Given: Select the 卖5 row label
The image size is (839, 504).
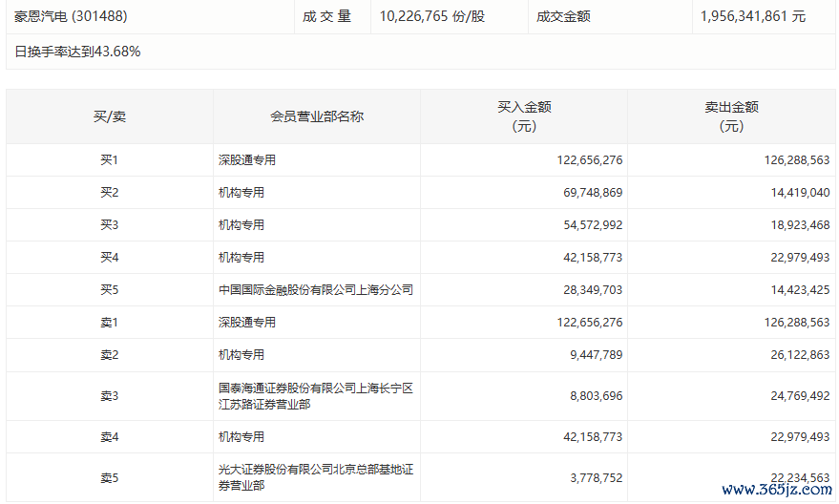Looking at the screenshot, I should 109,477.
